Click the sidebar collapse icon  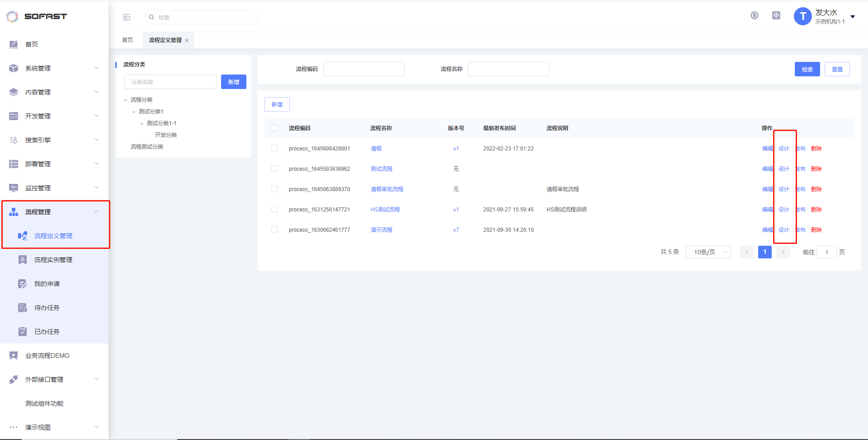[x=127, y=17]
